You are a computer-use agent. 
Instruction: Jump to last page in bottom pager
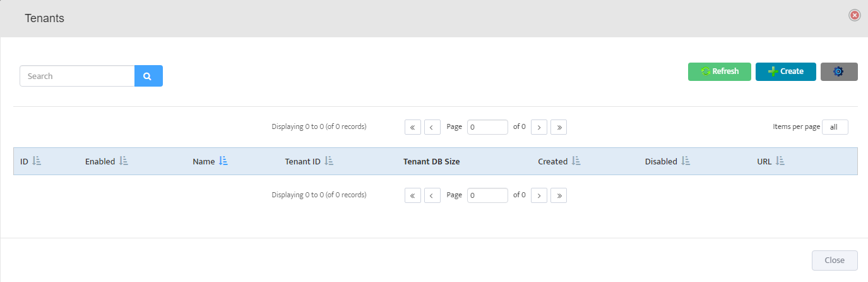point(559,195)
